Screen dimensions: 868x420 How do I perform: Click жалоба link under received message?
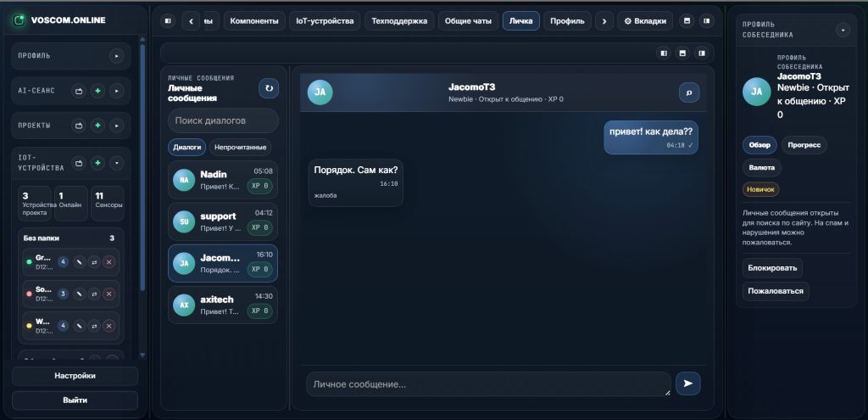[x=325, y=196]
